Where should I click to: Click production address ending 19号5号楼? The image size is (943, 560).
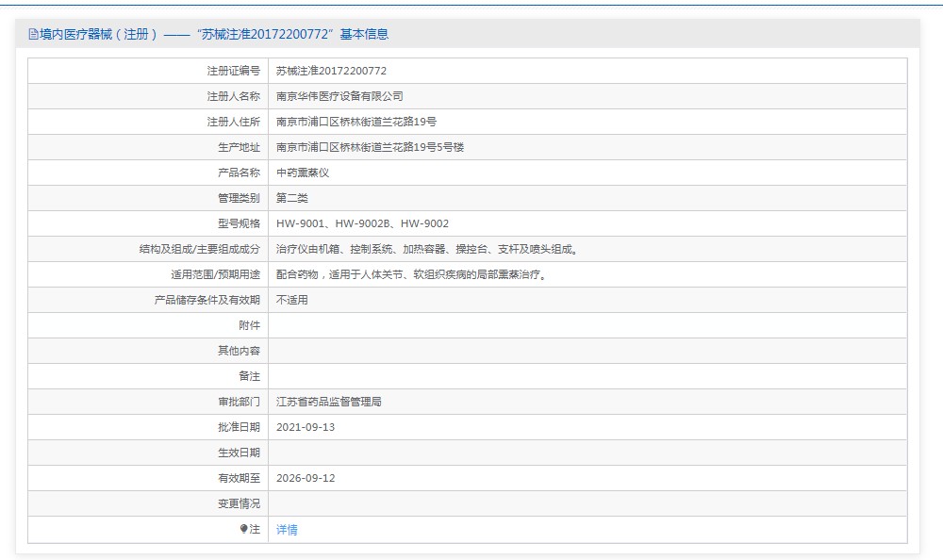pos(370,147)
